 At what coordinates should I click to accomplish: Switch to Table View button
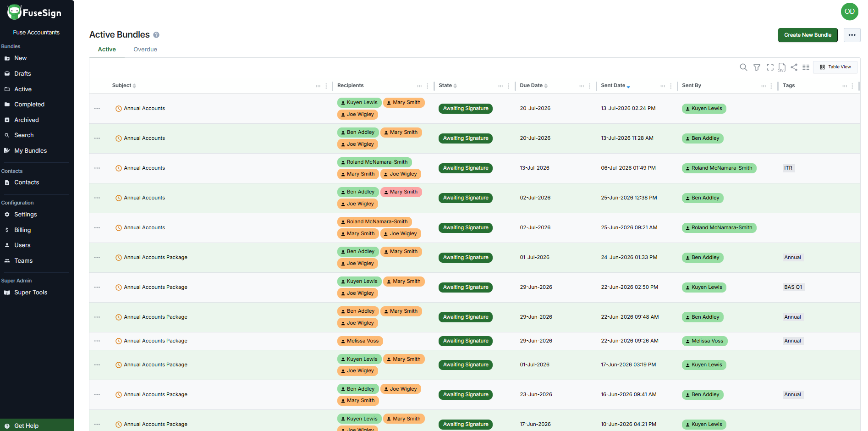[x=835, y=67]
